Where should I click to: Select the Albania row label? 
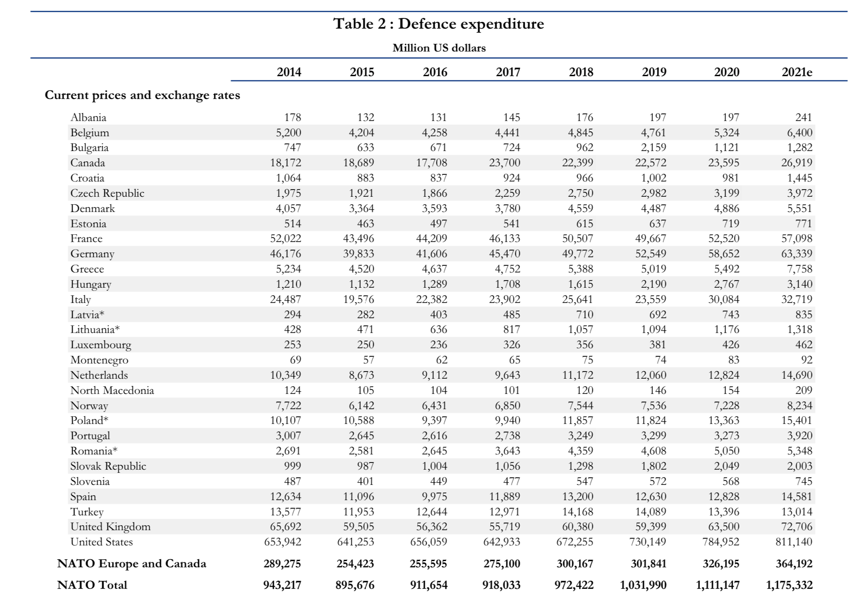pyautogui.click(x=88, y=117)
